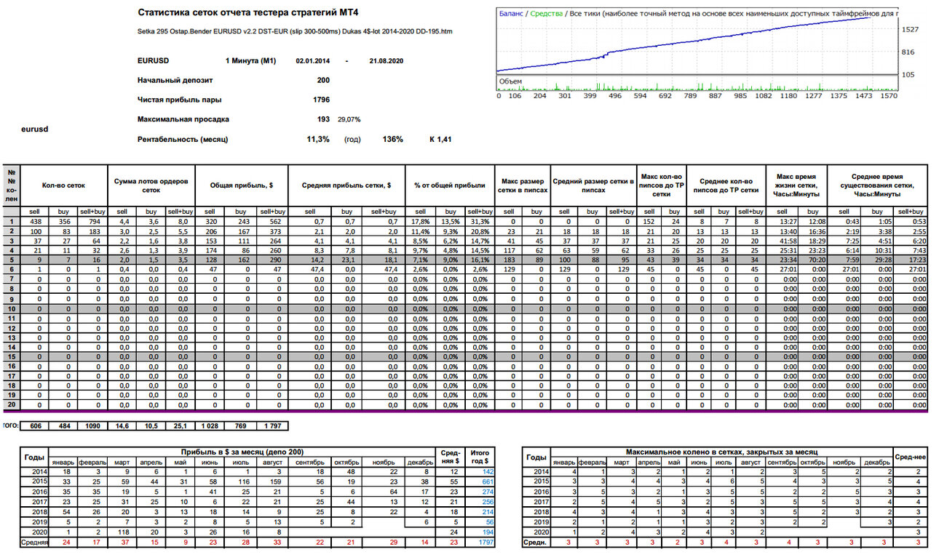
Task: Click the 'Итого год $' column header
Action: click(481, 457)
